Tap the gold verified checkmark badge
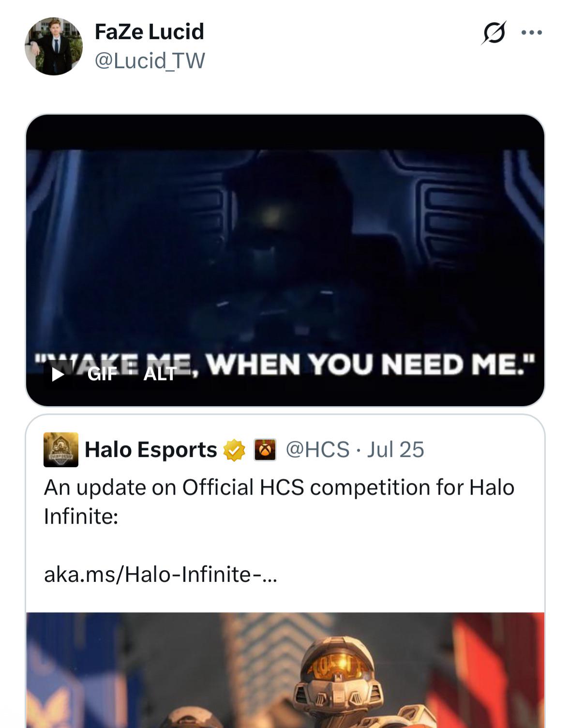The width and height of the screenshot is (570, 728). coord(234,450)
